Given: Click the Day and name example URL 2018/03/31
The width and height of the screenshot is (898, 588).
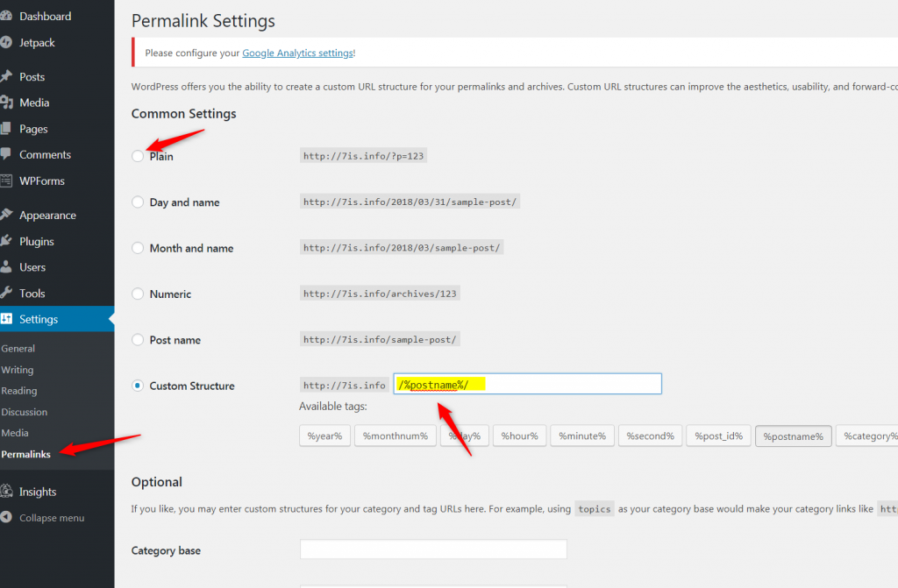Looking at the screenshot, I should (410, 202).
